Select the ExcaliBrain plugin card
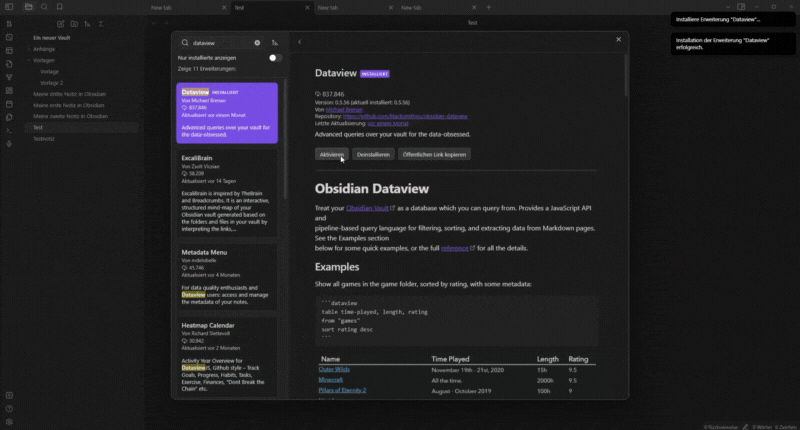Image resolution: width=800 pixels, height=430 pixels. pos(227,193)
